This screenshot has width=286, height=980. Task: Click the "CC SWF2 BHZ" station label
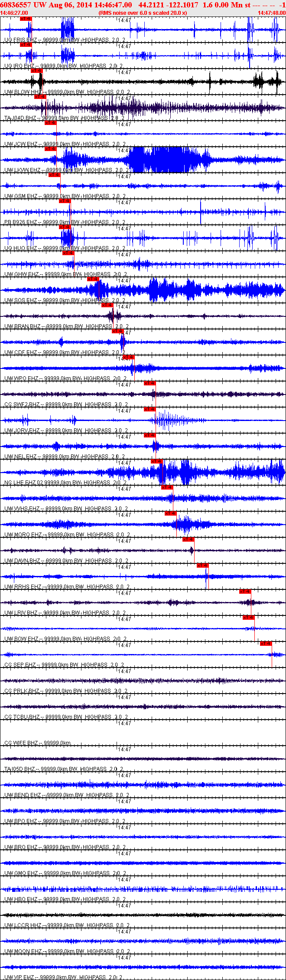(22, 404)
